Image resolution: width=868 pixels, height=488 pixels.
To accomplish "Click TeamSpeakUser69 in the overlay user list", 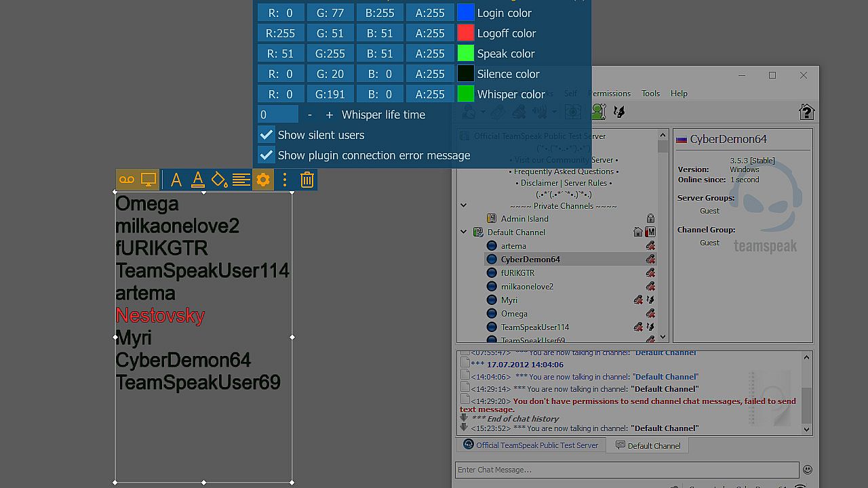I will (198, 382).
